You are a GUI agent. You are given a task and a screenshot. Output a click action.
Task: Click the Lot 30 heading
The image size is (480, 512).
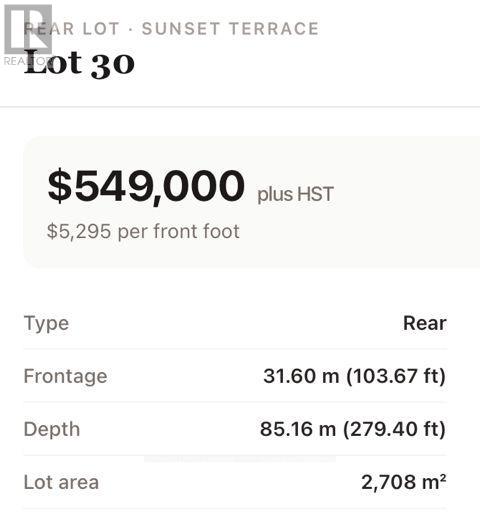click(79, 64)
